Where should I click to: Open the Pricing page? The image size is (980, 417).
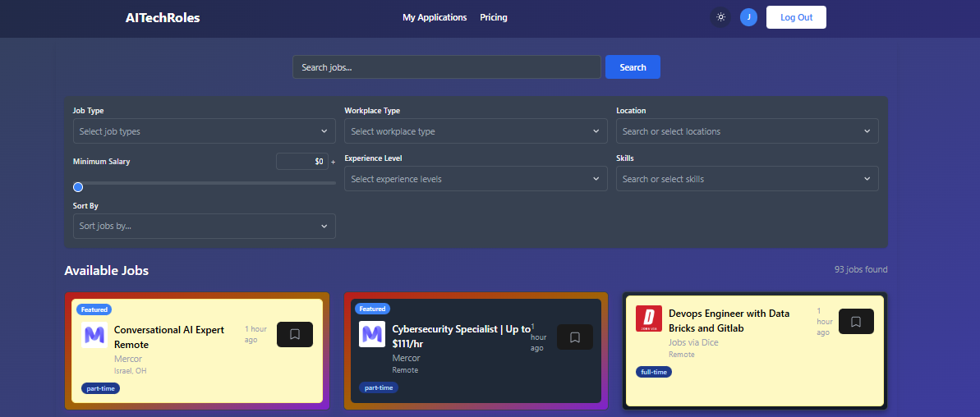(494, 17)
